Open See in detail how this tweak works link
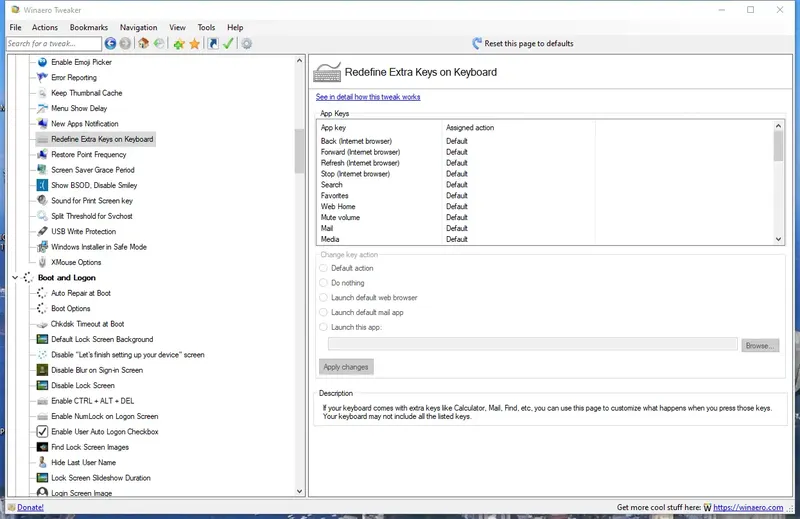800x519 pixels. pyautogui.click(x=368, y=97)
